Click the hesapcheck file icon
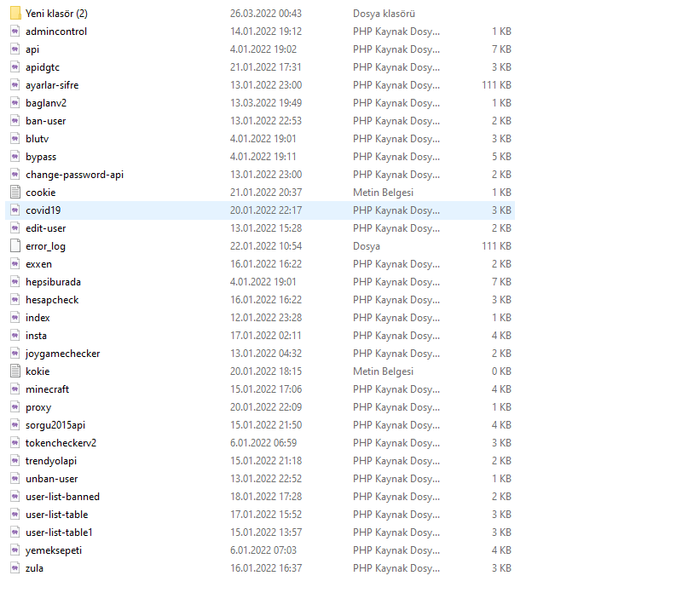This screenshot has height=616, width=688. pos(15,299)
